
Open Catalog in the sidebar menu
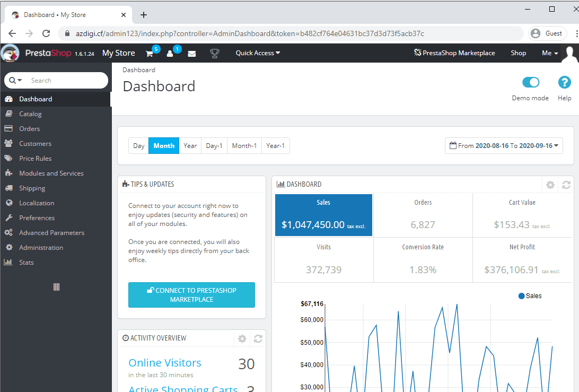pyautogui.click(x=30, y=114)
